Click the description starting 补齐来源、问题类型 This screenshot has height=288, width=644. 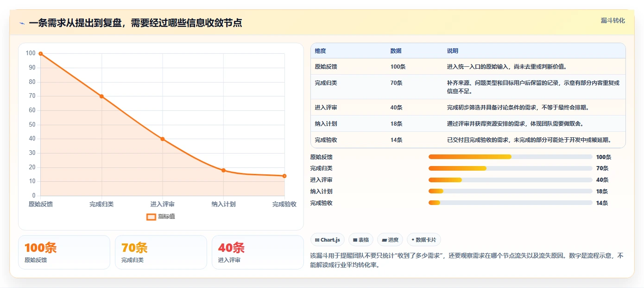pyautogui.click(x=533, y=87)
